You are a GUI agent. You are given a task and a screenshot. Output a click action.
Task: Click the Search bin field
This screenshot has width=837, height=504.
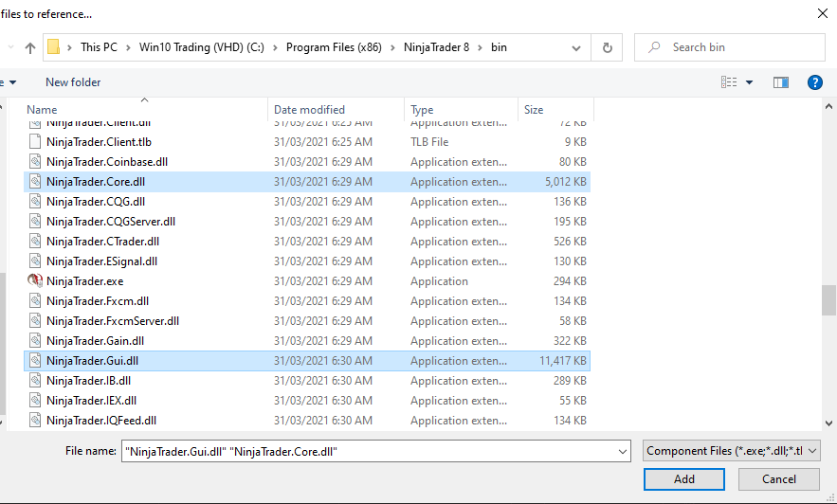[730, 47]
